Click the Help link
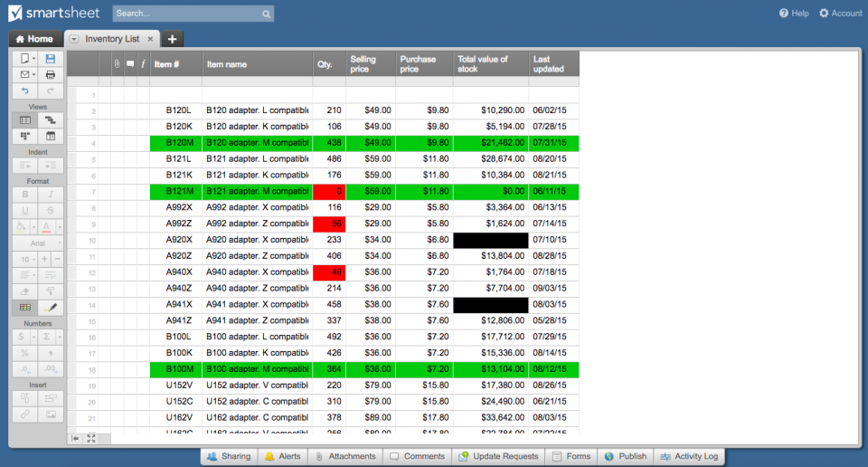Viewport: 868px width, 467px height. point(794,14)
